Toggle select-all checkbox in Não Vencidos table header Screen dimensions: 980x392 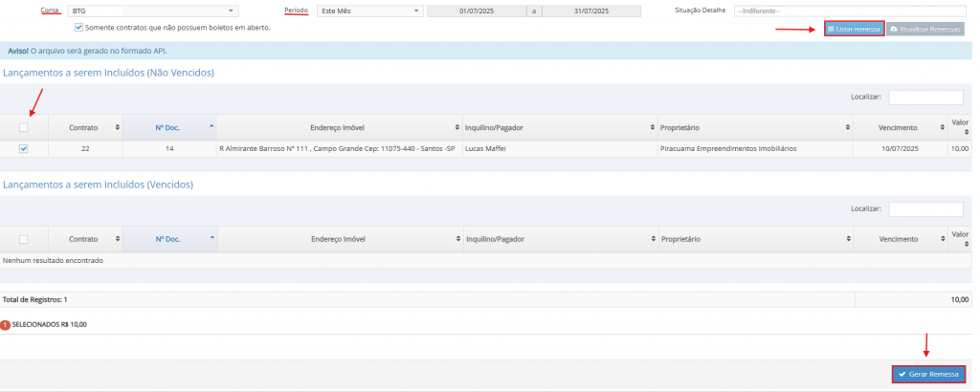point(24,127)
